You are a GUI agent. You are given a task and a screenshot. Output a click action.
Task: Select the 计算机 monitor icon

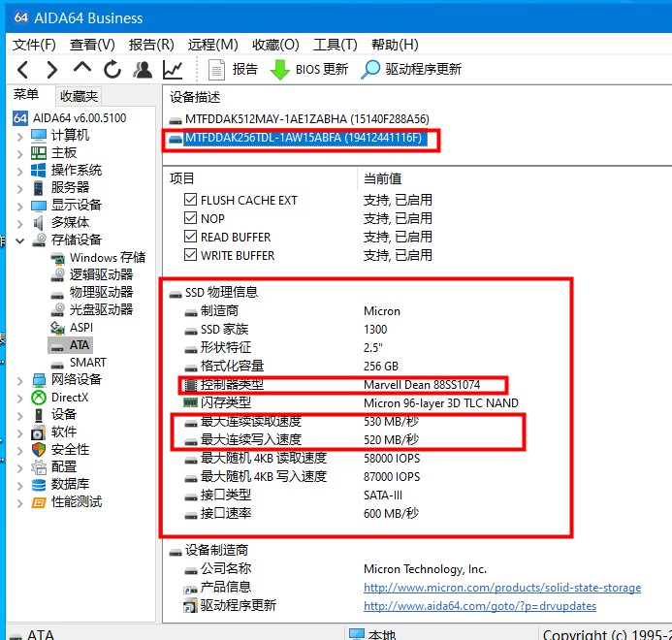[x=39, y=136]
